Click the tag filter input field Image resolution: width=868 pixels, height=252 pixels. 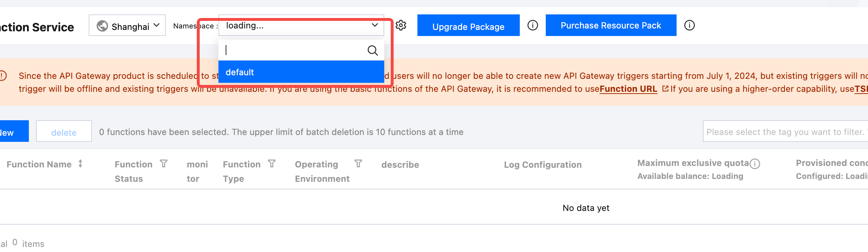(785, 132)
